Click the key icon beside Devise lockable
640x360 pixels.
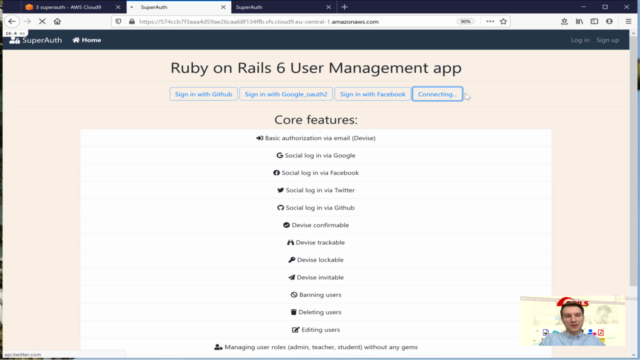(x=291, y=260)
